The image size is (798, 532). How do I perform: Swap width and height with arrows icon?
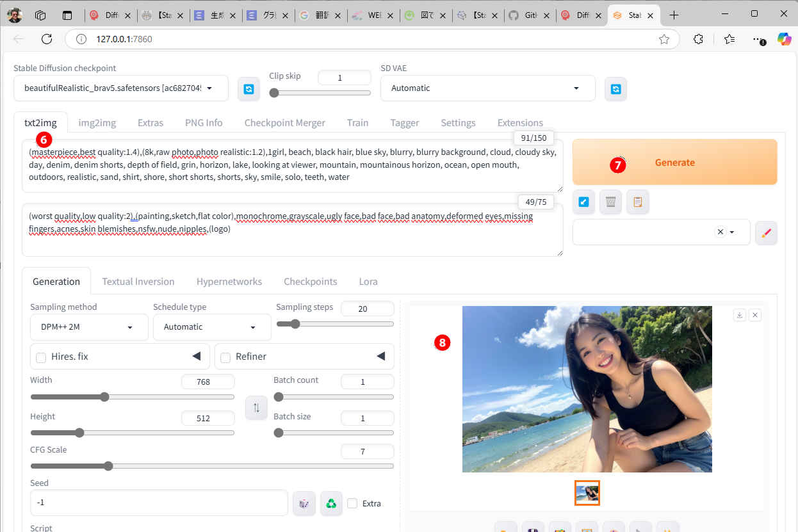click(256, 408)
